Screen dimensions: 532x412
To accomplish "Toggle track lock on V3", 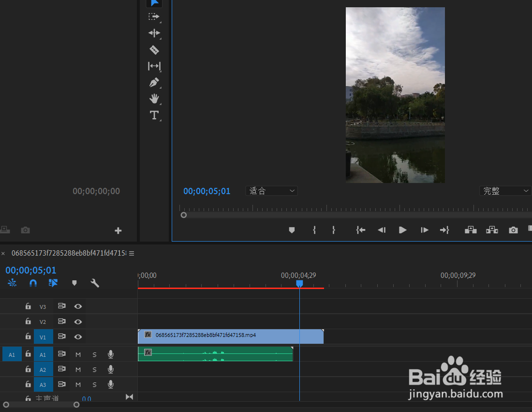I will point(28,306).
